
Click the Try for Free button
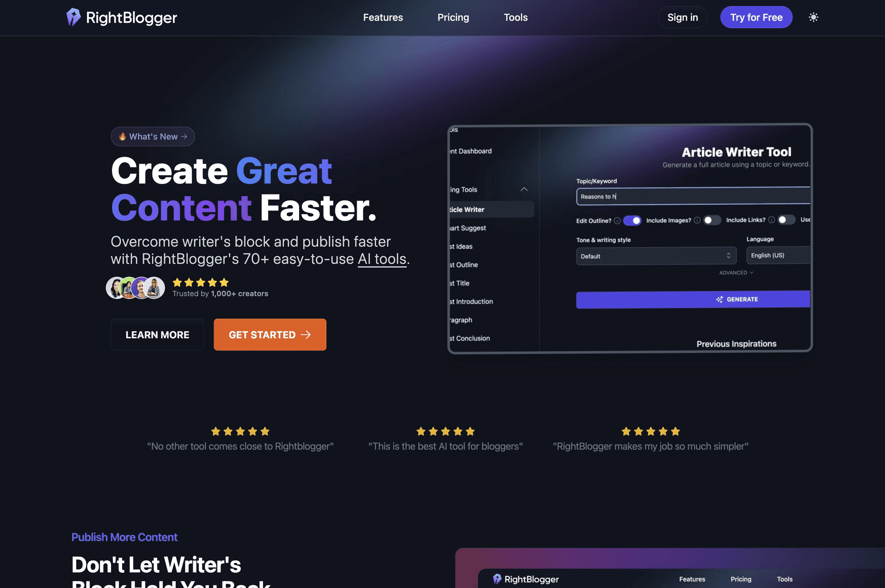756,17
